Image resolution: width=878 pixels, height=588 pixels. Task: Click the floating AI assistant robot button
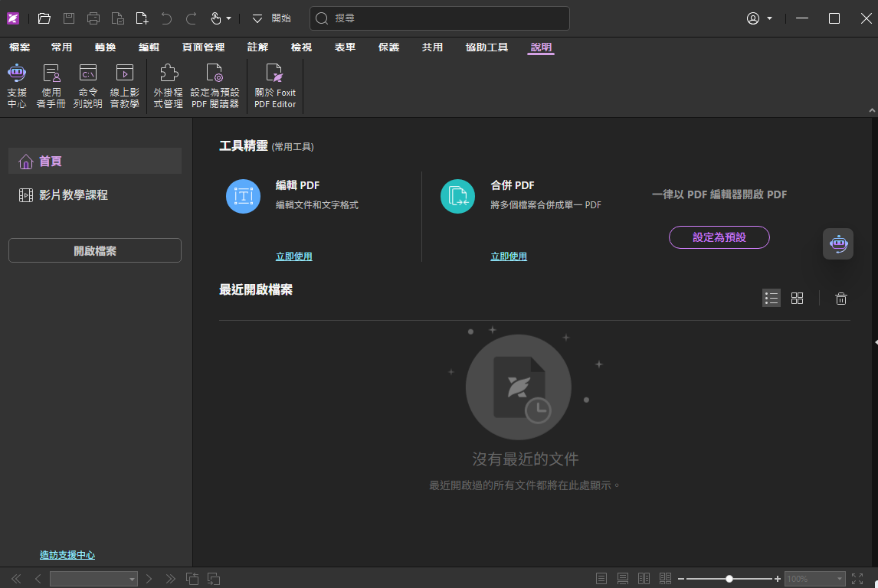(x=838, y=244)
